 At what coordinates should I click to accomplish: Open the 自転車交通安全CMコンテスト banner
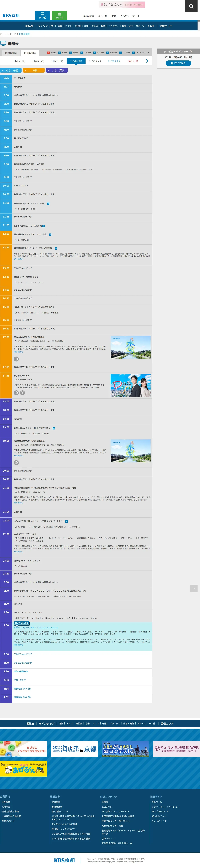[x=126, y=749]
